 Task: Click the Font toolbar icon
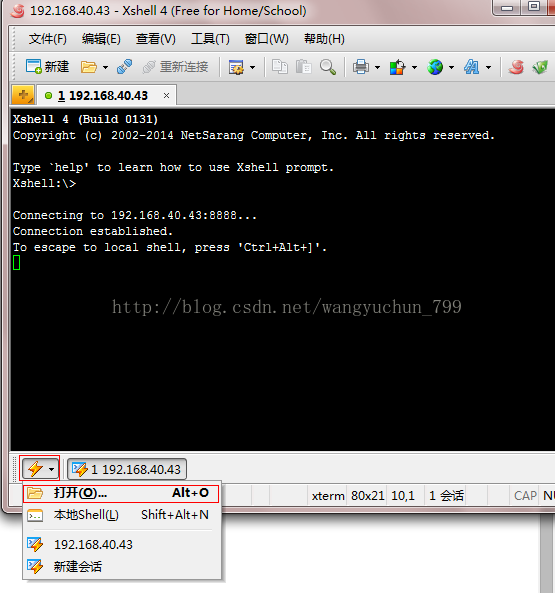(x=471, y=67)
